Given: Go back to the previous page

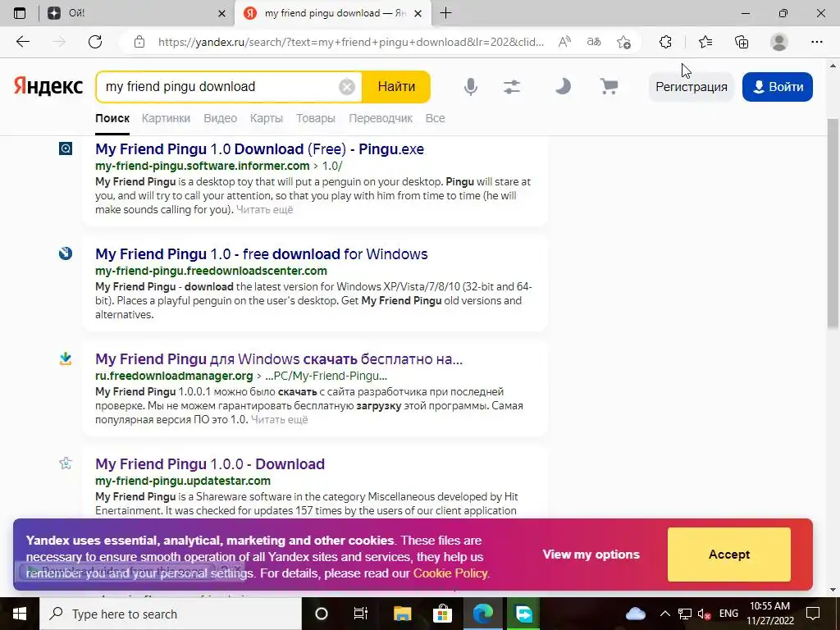Looking at the screenshot, I should (22, 42).
